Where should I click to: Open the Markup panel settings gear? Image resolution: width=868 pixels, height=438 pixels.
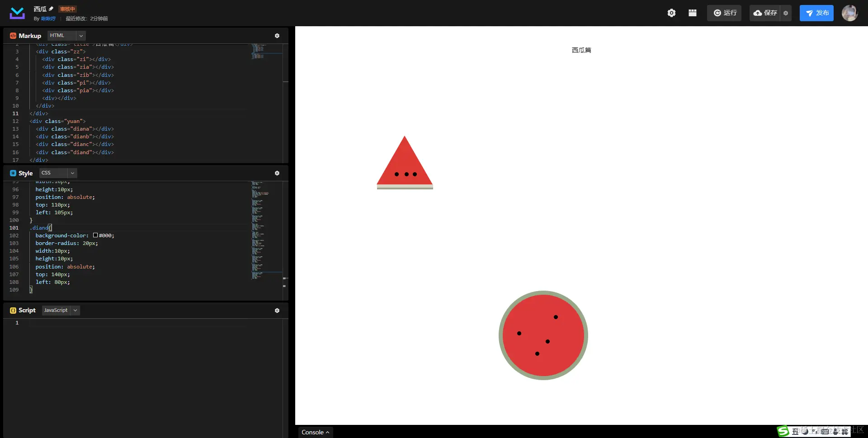click(277, 36)
